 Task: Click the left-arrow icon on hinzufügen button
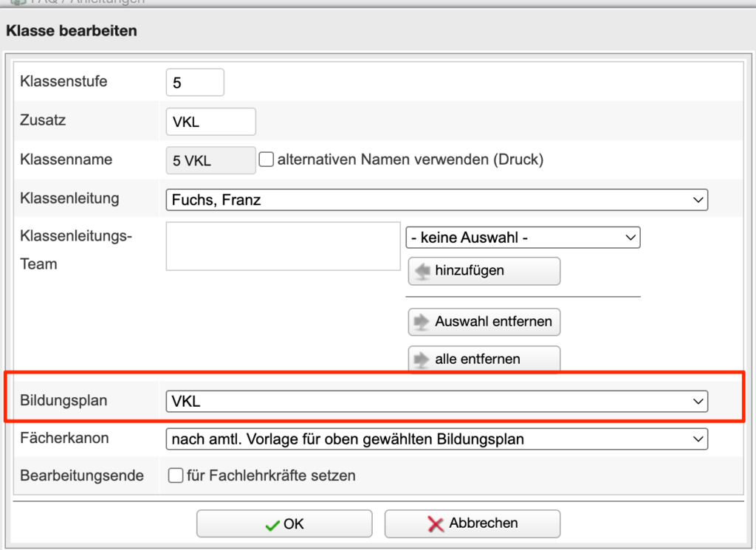coord(423,271)
